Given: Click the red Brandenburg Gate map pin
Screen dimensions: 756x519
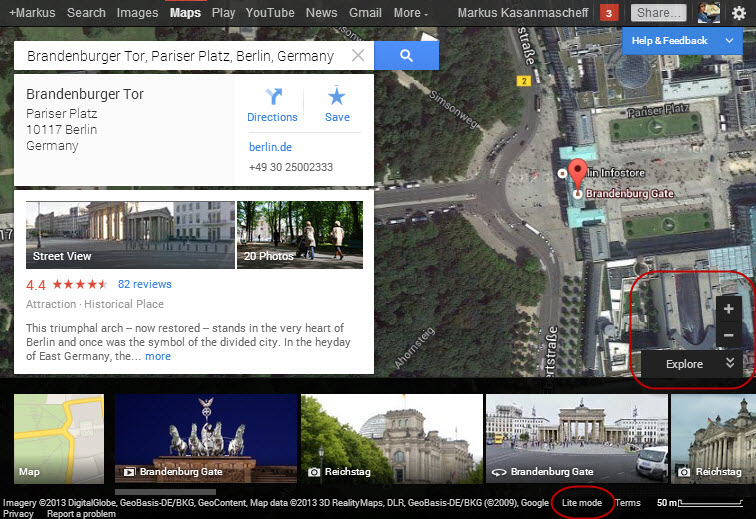Looking at the screenshot, I should tap(577, 172).
